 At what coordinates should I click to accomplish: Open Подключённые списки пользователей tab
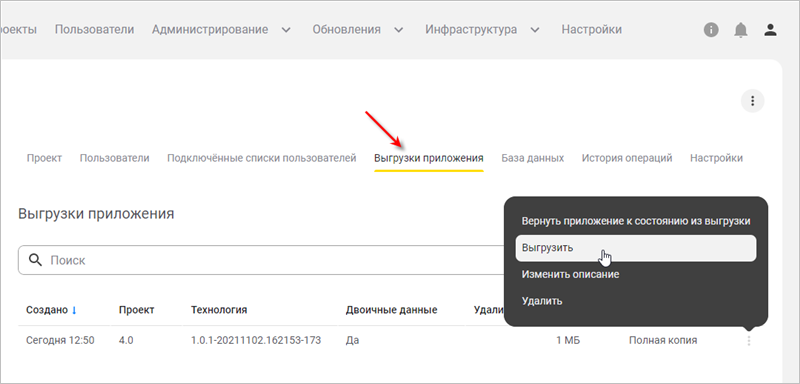(x=262, y=158)
